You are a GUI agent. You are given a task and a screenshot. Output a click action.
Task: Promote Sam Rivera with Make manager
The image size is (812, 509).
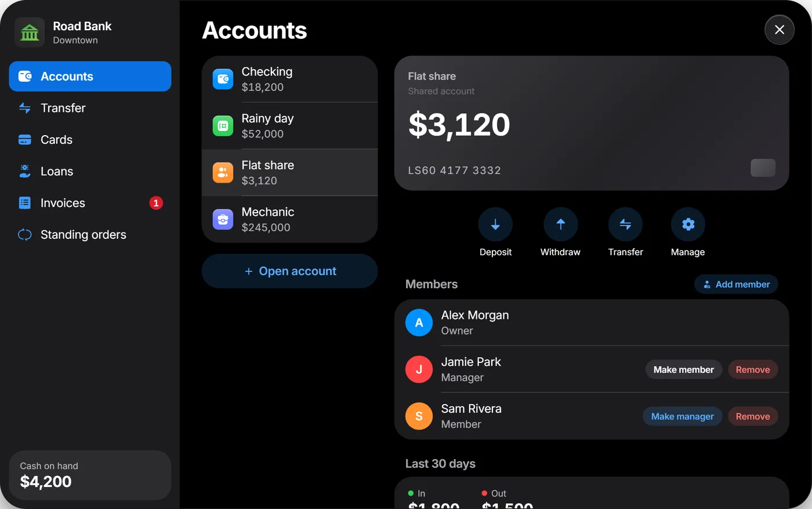[682, 416]
